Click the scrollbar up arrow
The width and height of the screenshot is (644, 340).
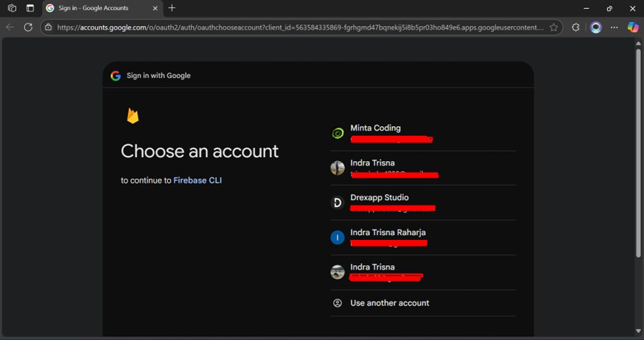pos(639,43)
